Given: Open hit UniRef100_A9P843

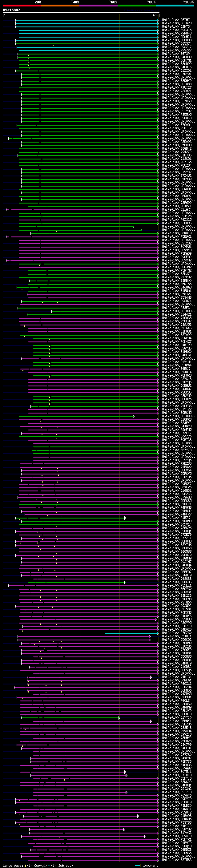Looking at the screenshot, I should [x=176, y=33].
